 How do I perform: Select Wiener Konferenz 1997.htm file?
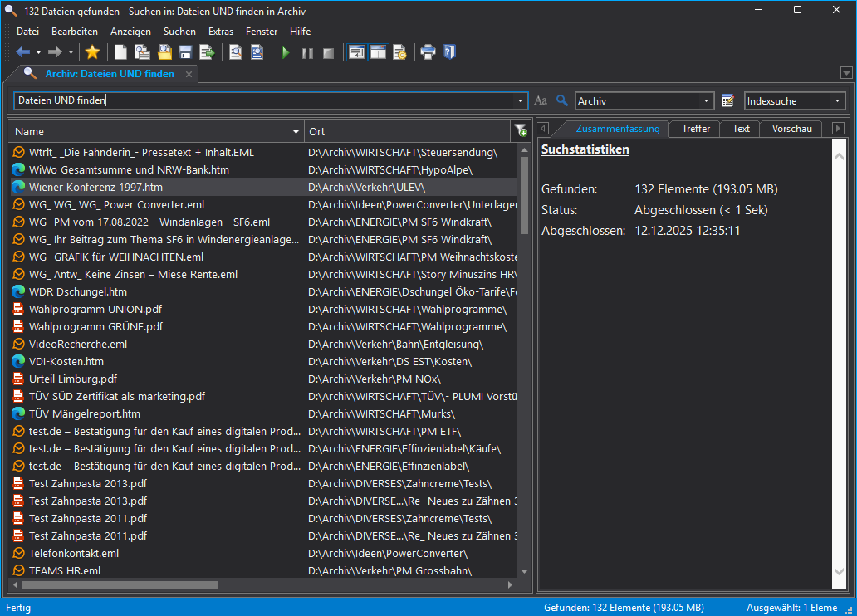coord(264,187)
